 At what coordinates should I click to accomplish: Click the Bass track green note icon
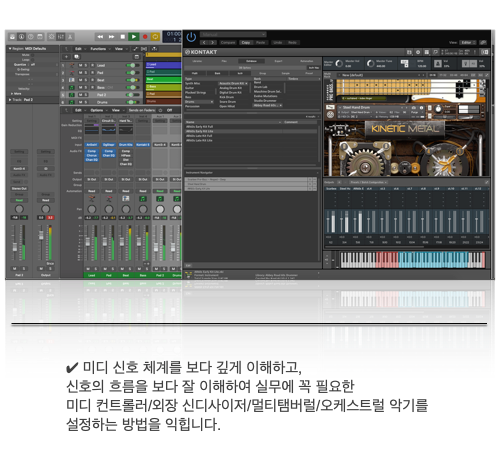(x=72, y=87)
